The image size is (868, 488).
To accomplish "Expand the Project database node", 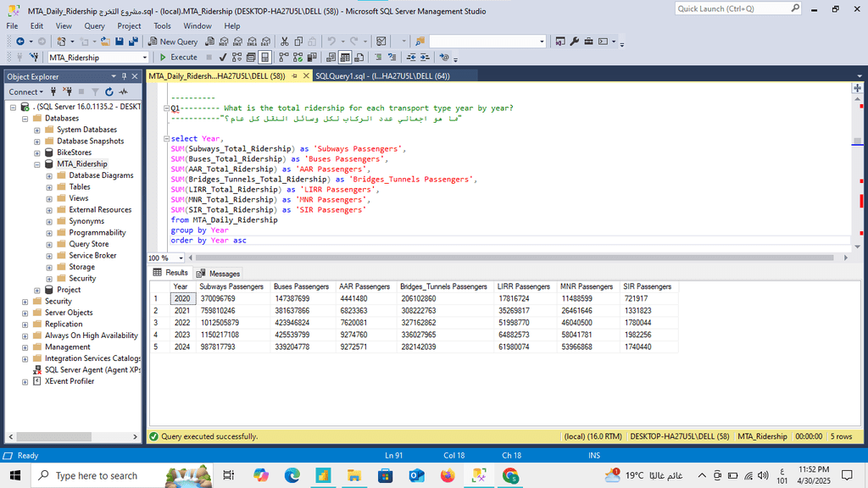I will pos(37,290).
